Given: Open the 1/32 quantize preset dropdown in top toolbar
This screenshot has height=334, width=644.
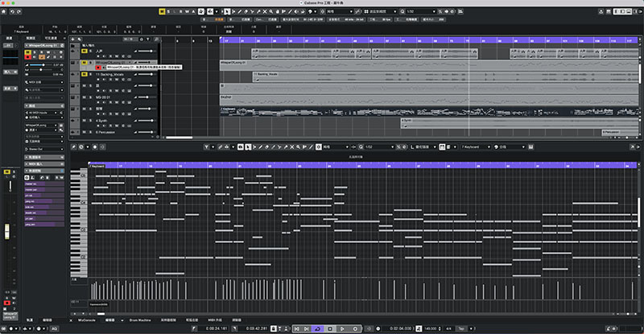Looking at the screenshot, I should [x=421, y=11].
